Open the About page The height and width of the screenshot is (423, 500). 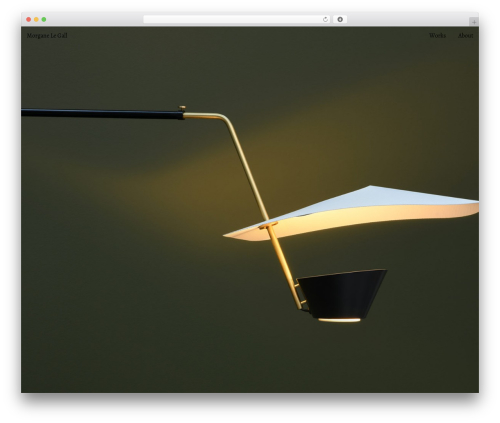coord(465,35)
